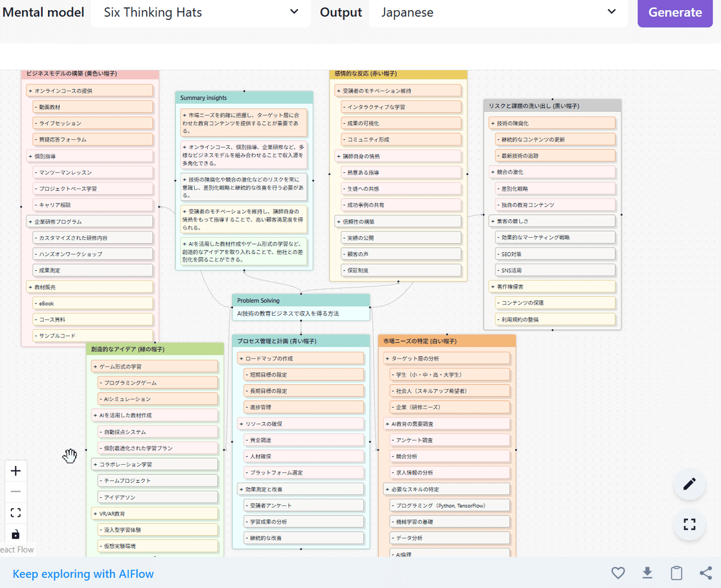The image size is (721, 588).
Task: Open edit mode with the pencil icon
Action: click(689, 484)
